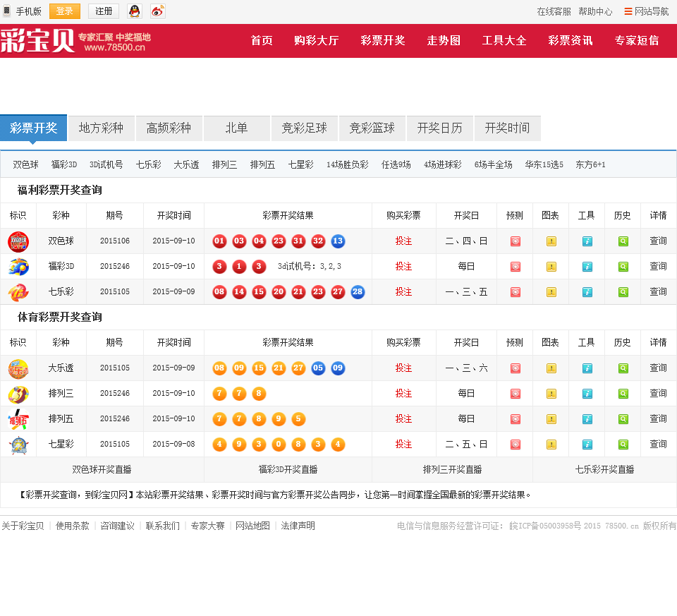The image size is (677, 616).
Task: Switch to the 地方彩种 tab
Action: (x=101, y=128)
